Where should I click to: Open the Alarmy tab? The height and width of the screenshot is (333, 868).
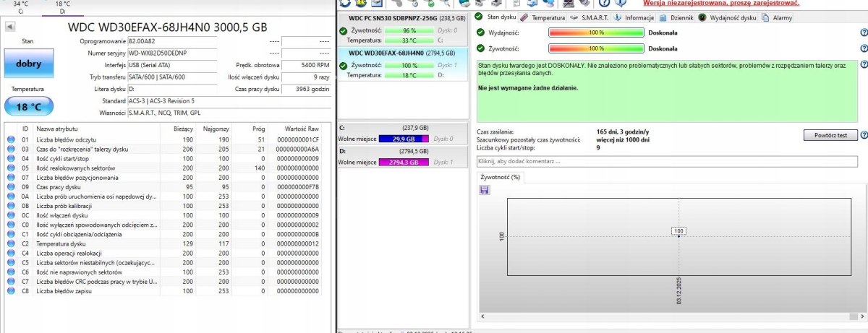[x=777, y=17]
